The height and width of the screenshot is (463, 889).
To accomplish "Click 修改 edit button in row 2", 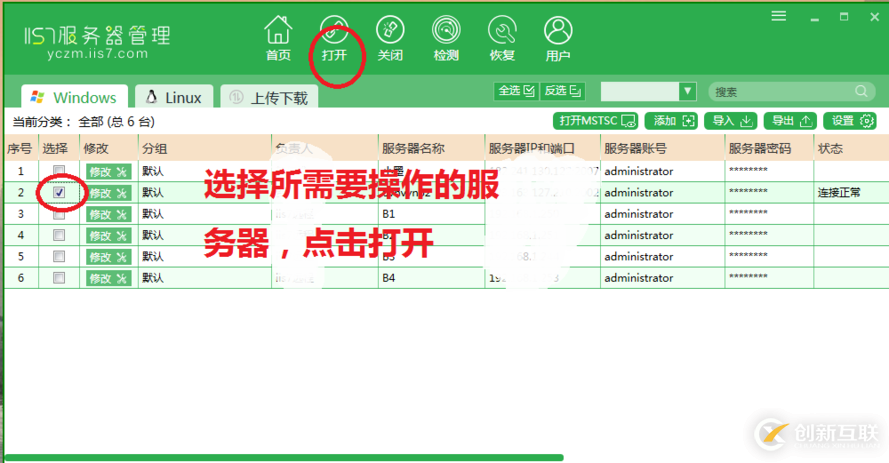I will 108,193.
